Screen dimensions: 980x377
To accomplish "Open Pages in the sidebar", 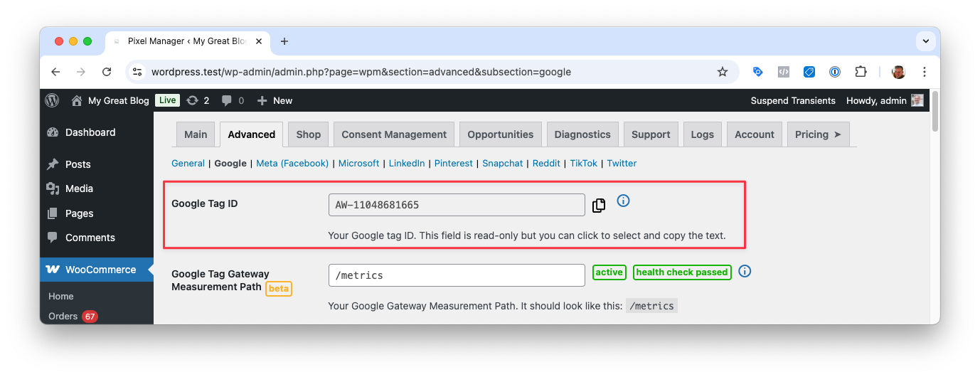I will point(96,213).
